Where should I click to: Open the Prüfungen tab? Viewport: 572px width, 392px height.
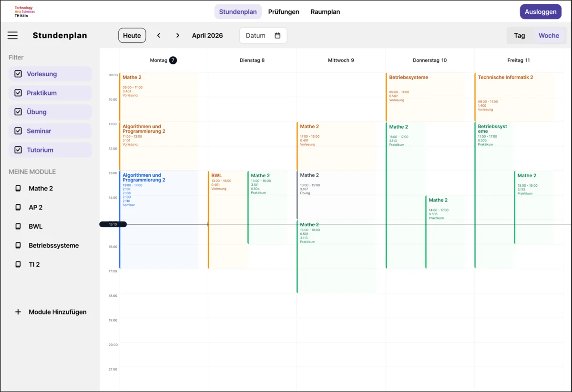point(284,12)
